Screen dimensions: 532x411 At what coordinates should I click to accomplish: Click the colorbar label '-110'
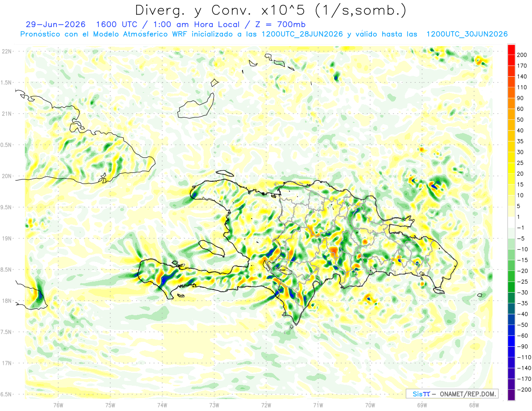pyautogui.click(x=524, y=357)
